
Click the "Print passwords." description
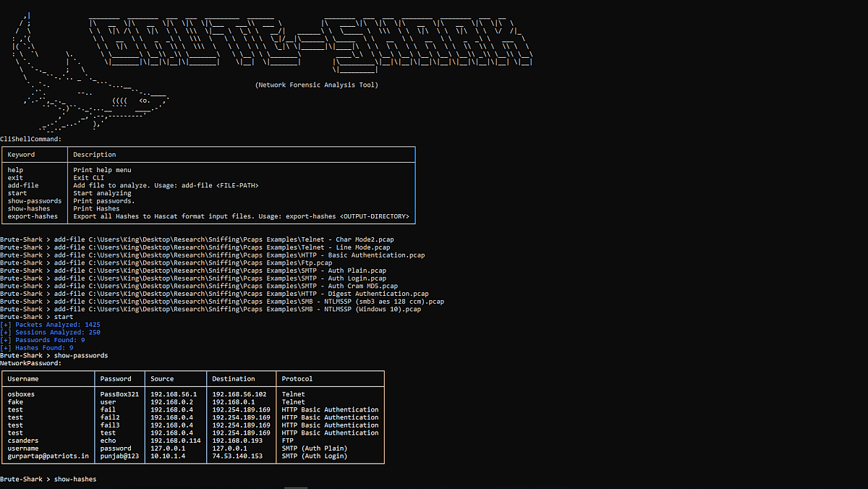[x=104, y=200]
